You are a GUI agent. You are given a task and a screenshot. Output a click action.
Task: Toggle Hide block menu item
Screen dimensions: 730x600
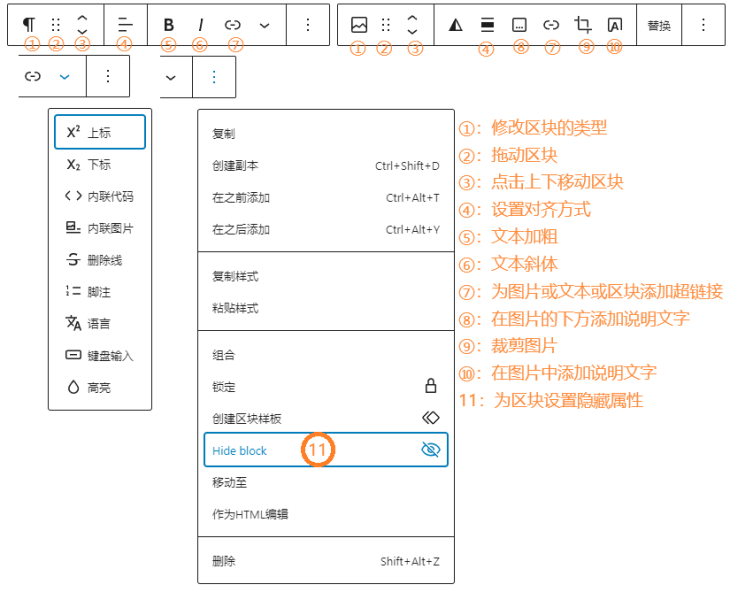pyautogui.click(x=326, y=450)
